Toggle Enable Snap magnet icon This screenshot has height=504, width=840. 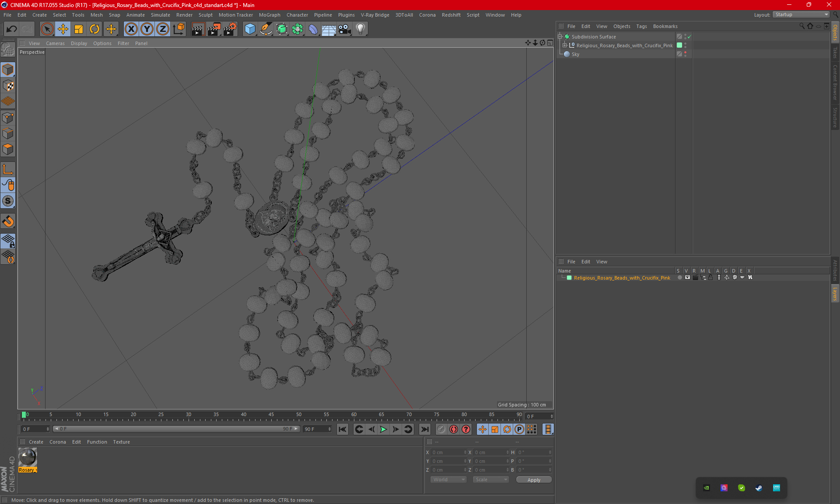8,221
